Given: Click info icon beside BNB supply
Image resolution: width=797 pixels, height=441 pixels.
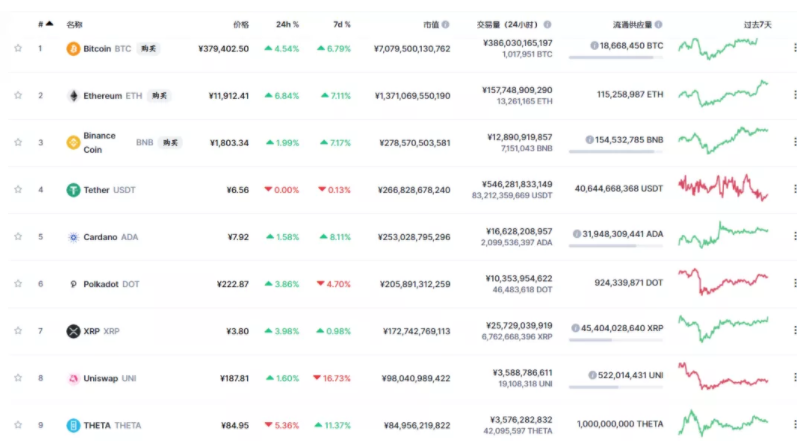Looking at the screenshot, I should [x=589, y=140].
